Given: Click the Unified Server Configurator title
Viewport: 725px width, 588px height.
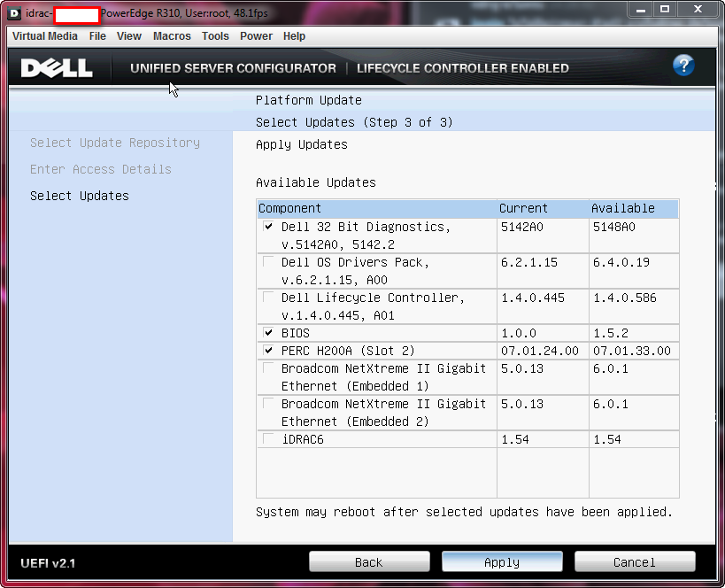Looking at the screenshot, I should tap(233, 68).
